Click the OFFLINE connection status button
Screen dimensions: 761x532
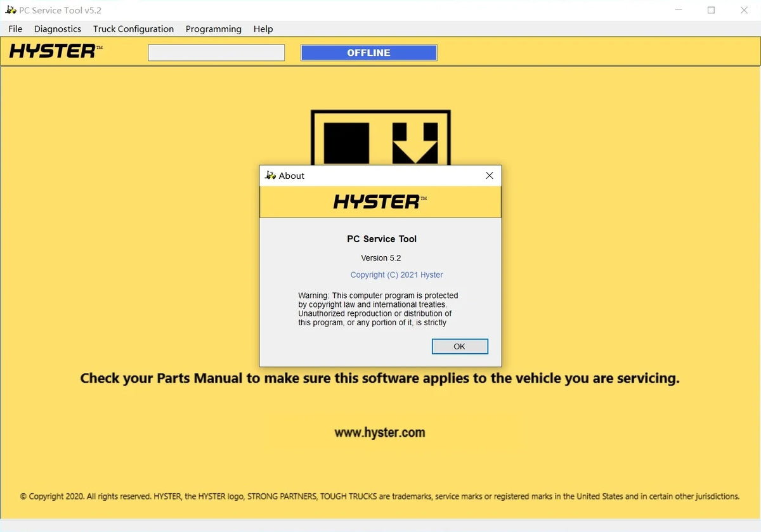click(368, 53)
